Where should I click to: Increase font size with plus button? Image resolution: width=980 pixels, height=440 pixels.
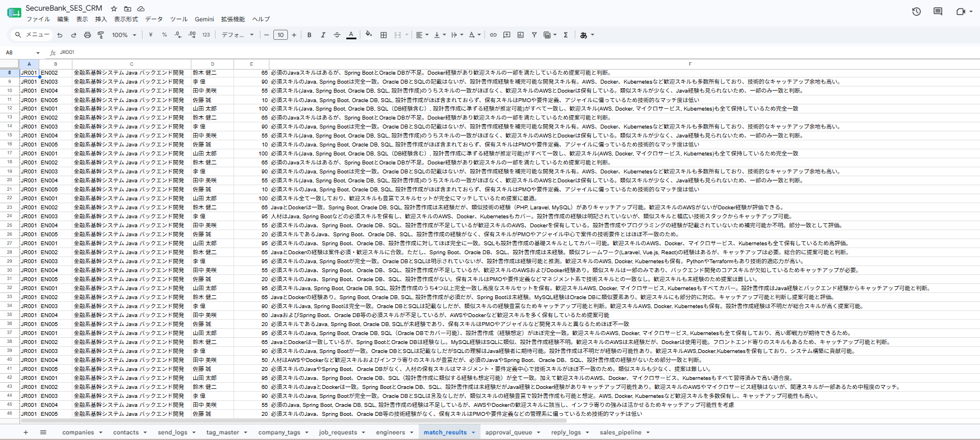294,35
